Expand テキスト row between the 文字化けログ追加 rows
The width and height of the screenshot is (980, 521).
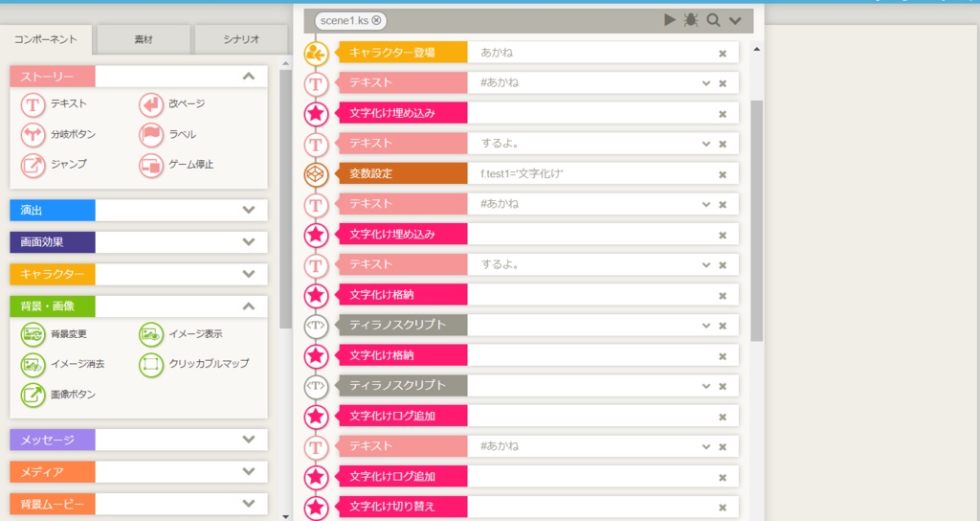[706, 446]
